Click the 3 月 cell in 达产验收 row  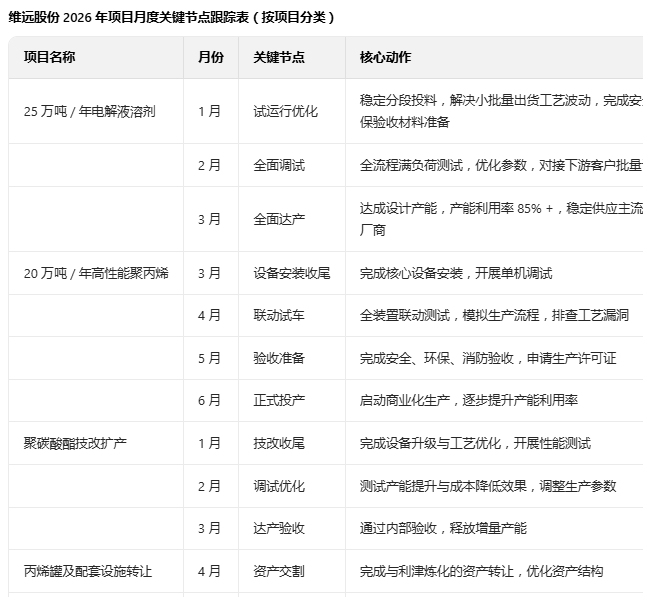209,528
